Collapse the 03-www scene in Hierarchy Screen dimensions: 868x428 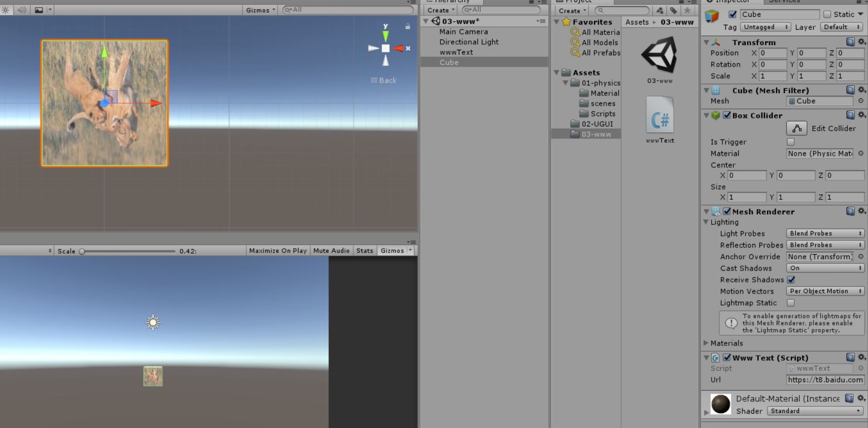pos(426,22)
